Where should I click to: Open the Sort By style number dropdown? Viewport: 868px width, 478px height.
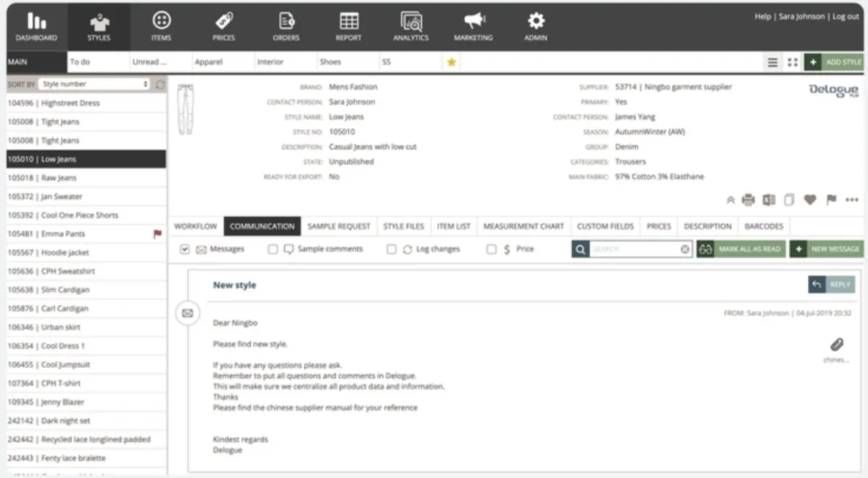94,85
